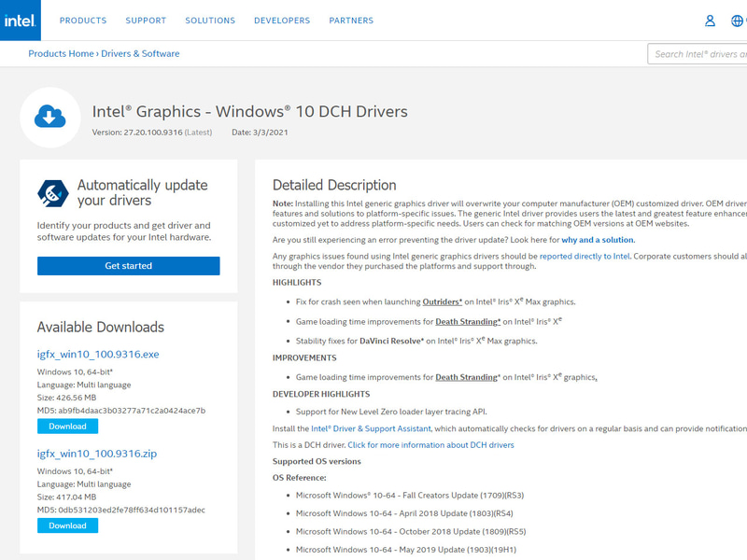Screen dimensions: 747x560
Task: Open igfx_win10_100.9316.zip link
Action: pyautogui.click(x=97, y=454)
